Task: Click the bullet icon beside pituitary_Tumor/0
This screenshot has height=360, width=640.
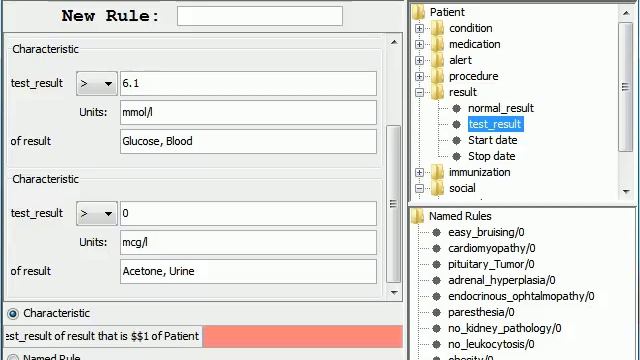Action: [437, 264]
